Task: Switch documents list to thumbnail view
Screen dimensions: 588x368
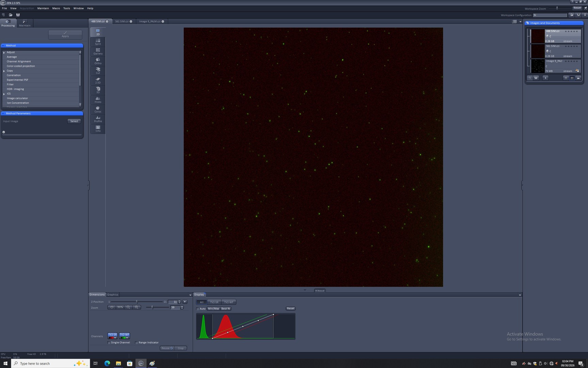Action: (x=572, y=78)
